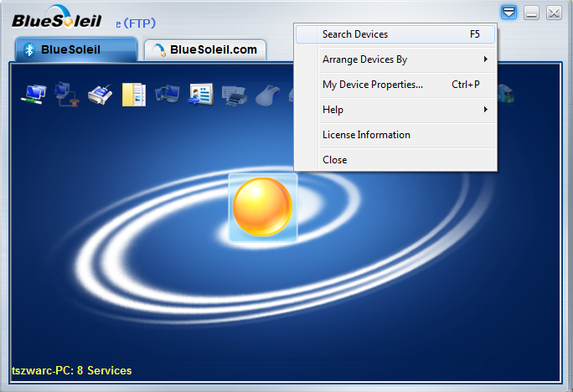The width and height of the screenshot is (573, 392).
Task: Expand the Help submenu arrow
Action: [486, 110]
